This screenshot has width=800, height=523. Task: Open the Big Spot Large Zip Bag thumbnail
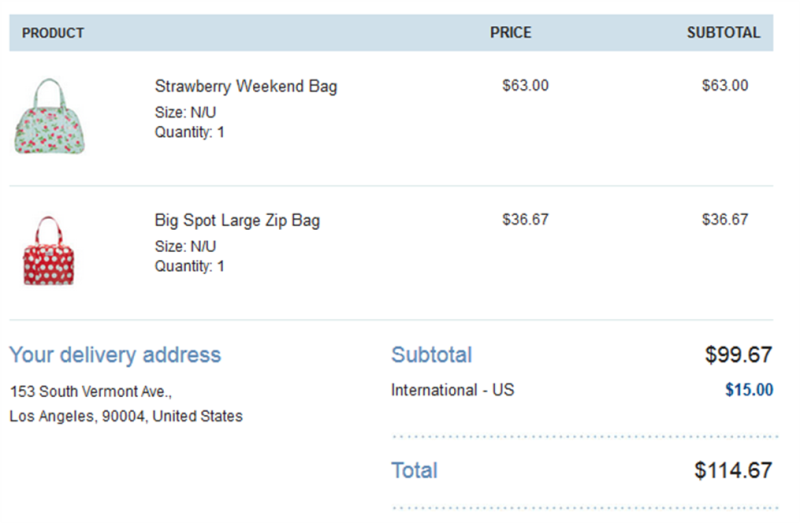tap(48, 251)
